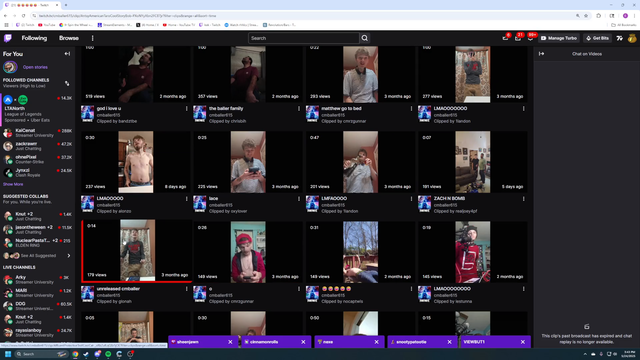Open Steam from the taskbar
This screenshot has width=640, height=360.
click(86, 354)
